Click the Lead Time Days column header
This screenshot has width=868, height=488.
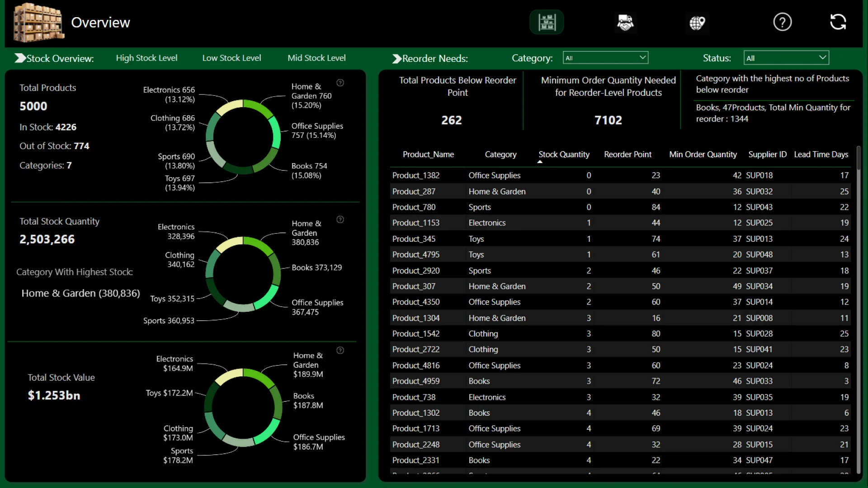[x=821, y=155]
